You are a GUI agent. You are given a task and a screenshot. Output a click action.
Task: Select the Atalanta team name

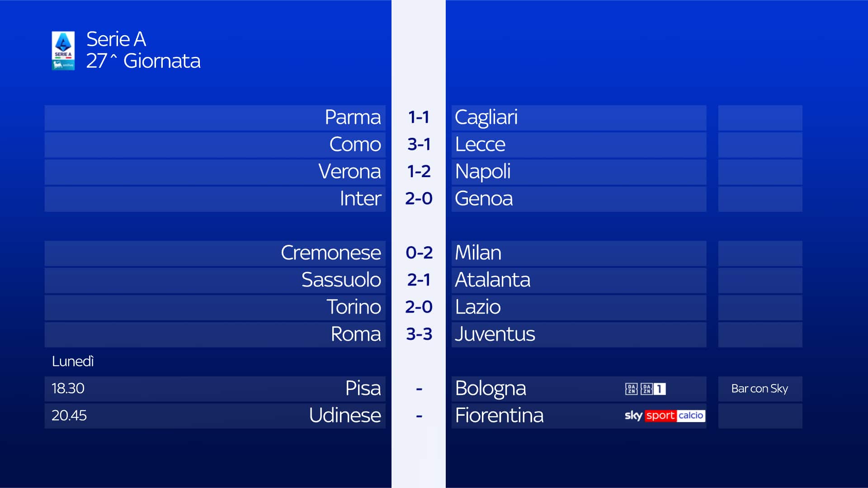coord(492,280)
